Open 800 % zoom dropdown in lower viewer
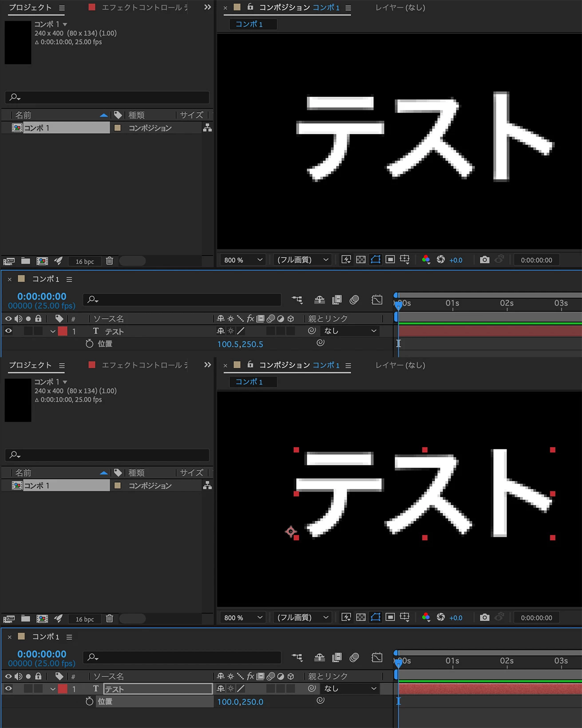 coord(243,618)
